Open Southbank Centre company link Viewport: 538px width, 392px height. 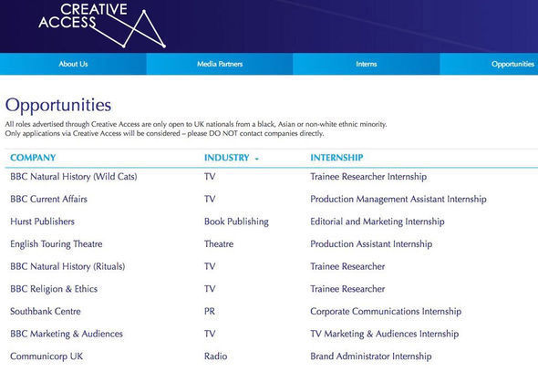(x=46, y=312)
